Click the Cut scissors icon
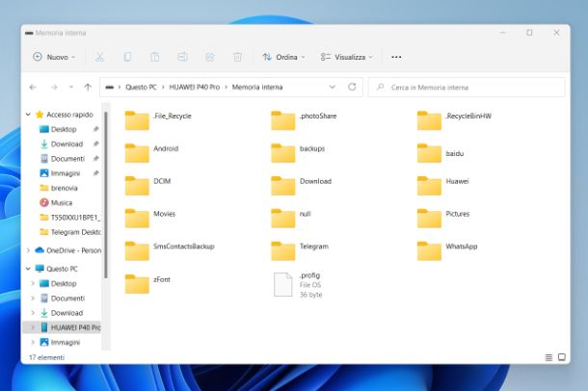Viewport: 588px width, 391px height. (99, 57)
